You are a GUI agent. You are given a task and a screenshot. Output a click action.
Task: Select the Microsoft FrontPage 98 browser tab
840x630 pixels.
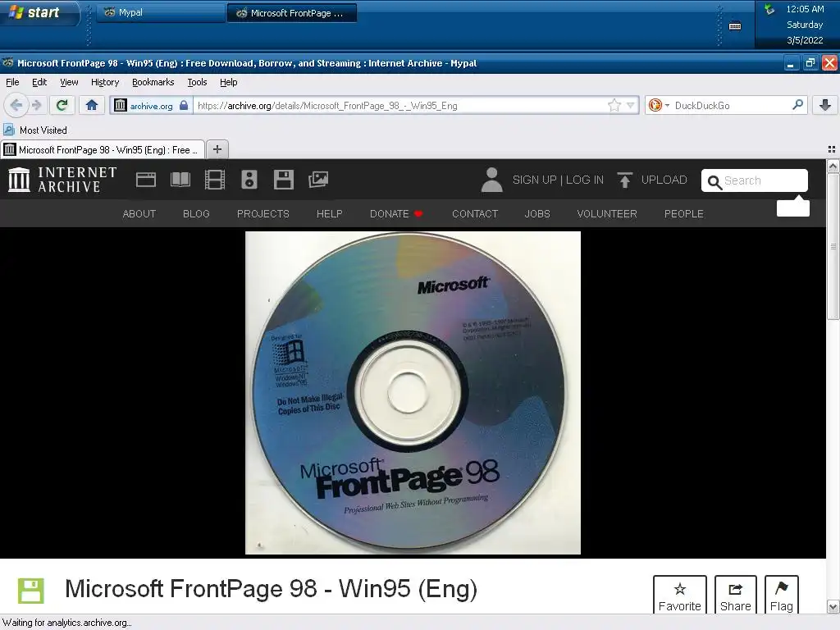click(x=103, y=150)
